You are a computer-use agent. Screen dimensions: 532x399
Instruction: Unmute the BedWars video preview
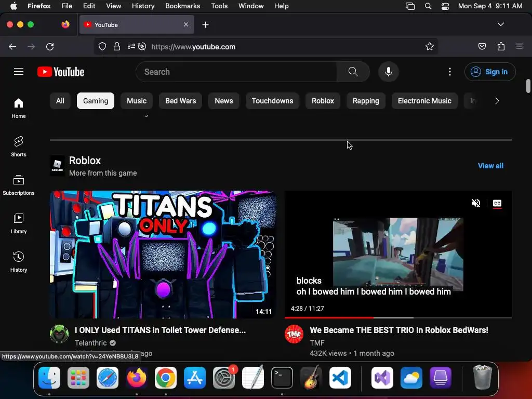476,203
